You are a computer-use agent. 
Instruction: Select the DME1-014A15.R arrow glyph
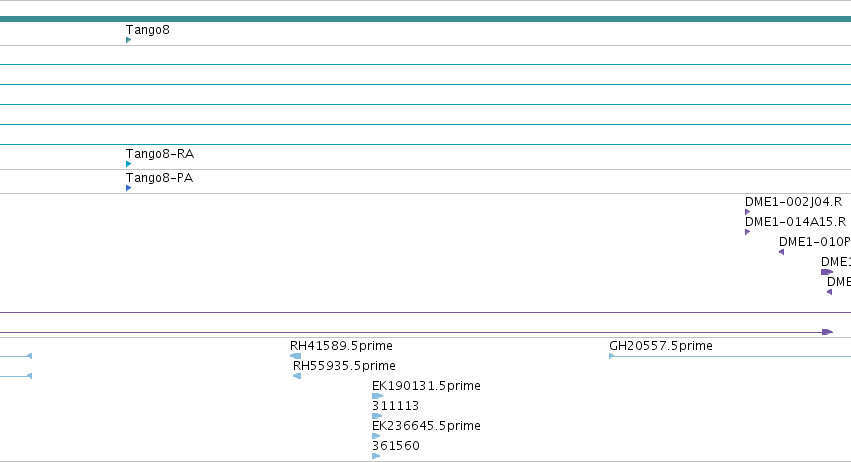click(x=748, y=232)
